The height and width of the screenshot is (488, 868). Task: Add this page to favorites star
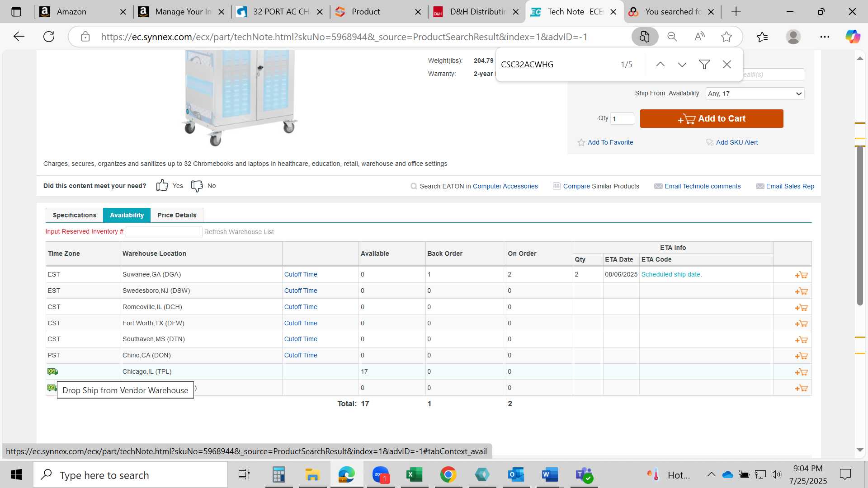pyautogui.click(x=726, y=37)
